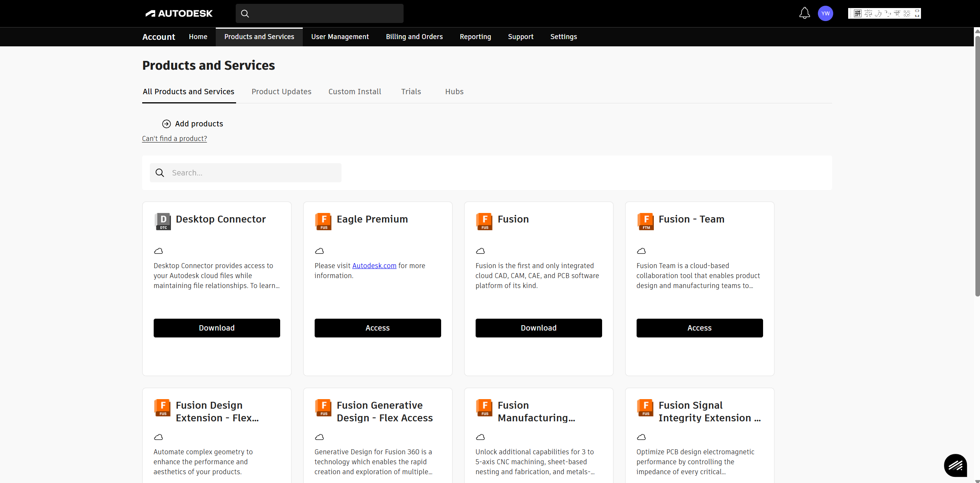Click the cloud icon on the Fusion Signal Integrity card
Image resolution: width=980 pixels, height=483 pixels.
point(641,437)
